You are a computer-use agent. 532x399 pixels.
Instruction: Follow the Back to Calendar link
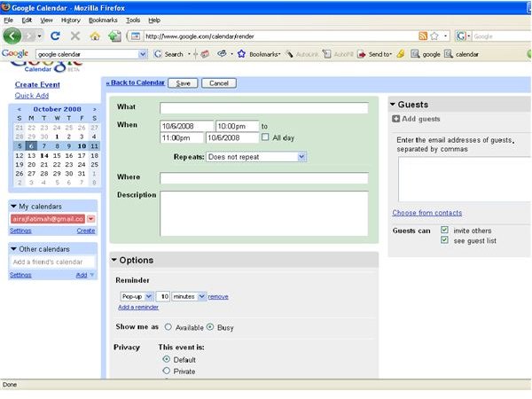136,82
